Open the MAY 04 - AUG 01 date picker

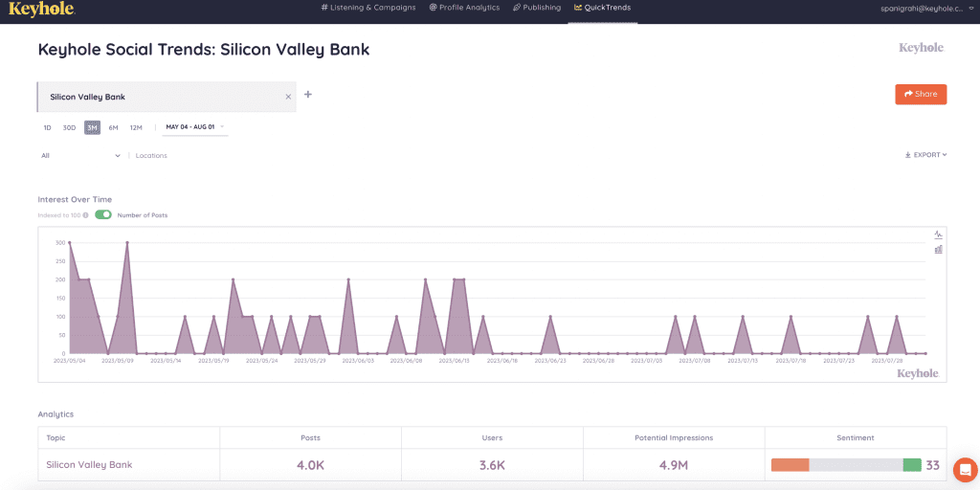(194, 127)
